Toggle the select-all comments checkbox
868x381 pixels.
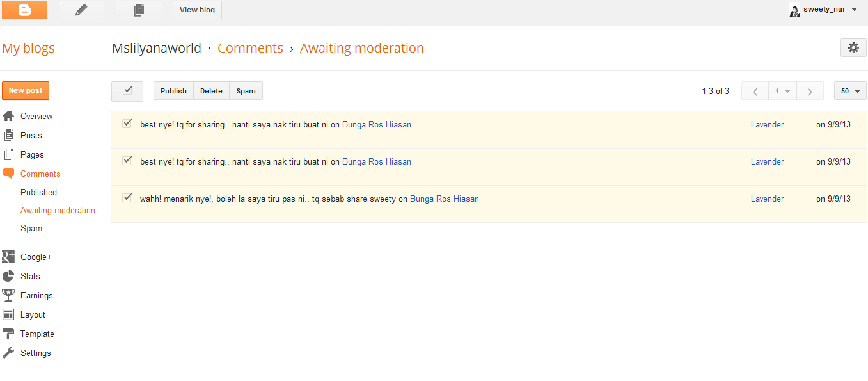pyautogui.click(x=127, y=91)
